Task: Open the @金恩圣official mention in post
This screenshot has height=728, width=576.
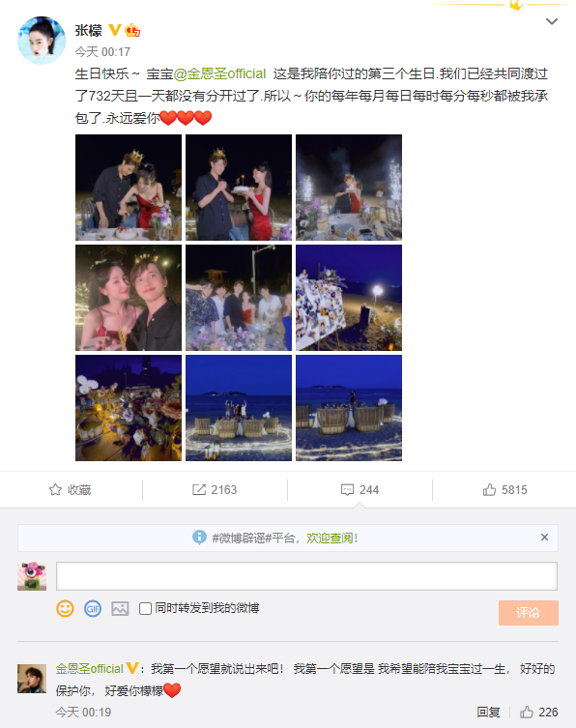Action: click(x=220, y=73)
